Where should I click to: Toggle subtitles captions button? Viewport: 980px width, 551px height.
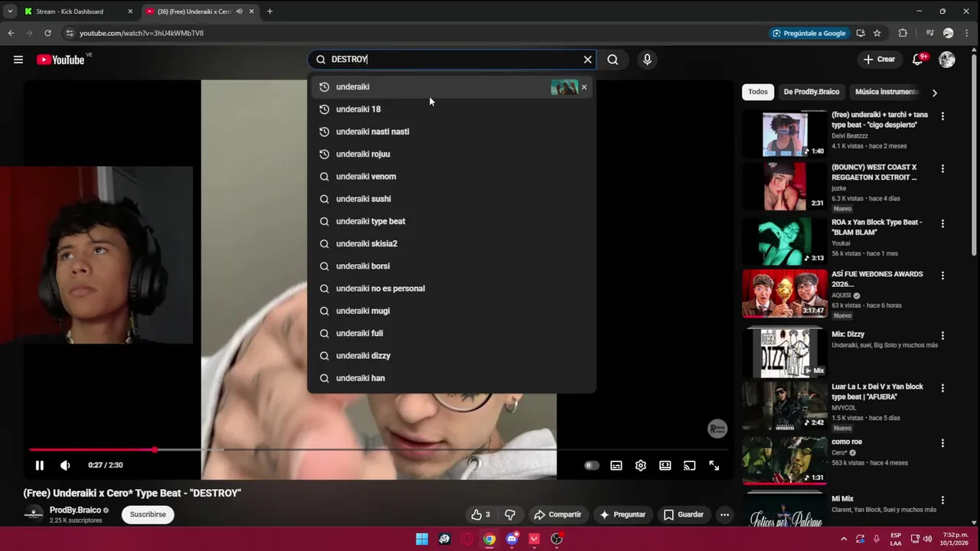616,465
